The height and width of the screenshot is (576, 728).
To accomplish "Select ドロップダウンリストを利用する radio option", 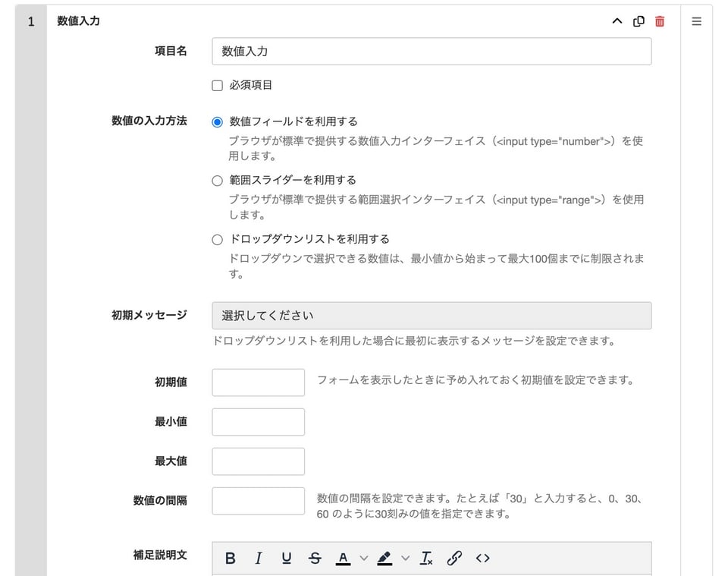I will (x=218, y=239).
